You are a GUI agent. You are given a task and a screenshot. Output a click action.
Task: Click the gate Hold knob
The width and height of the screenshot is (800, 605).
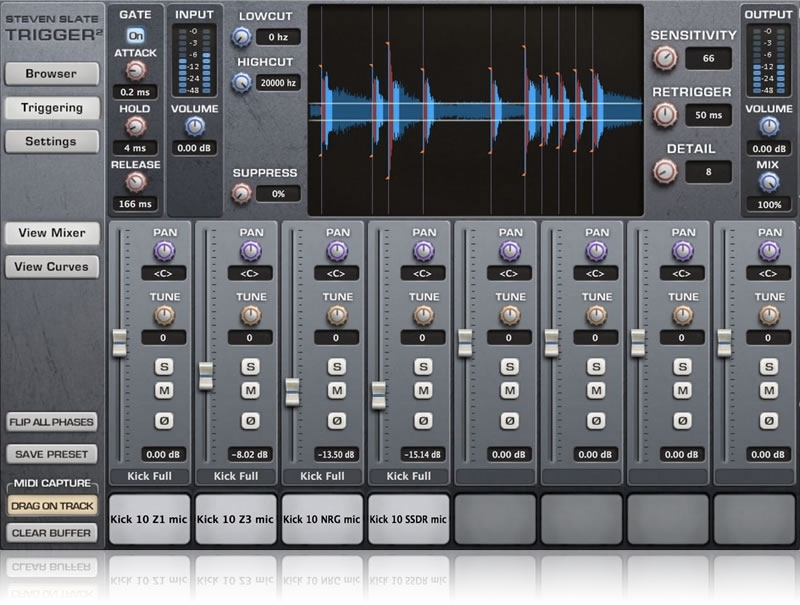tap(135, 126)
